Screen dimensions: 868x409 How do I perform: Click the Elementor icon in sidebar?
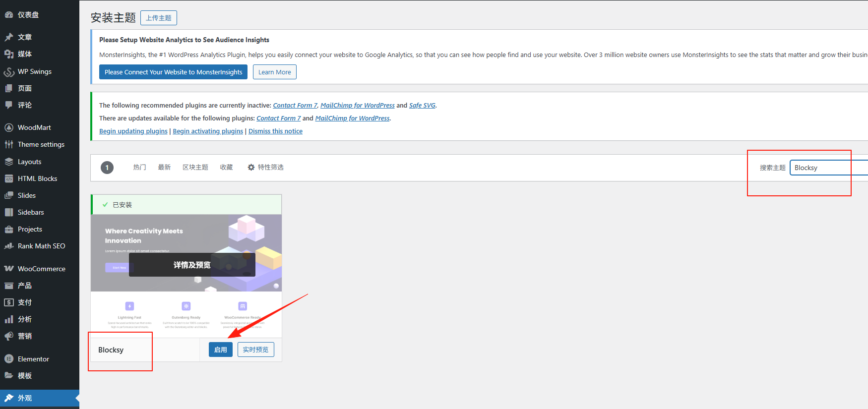[9, 359]
